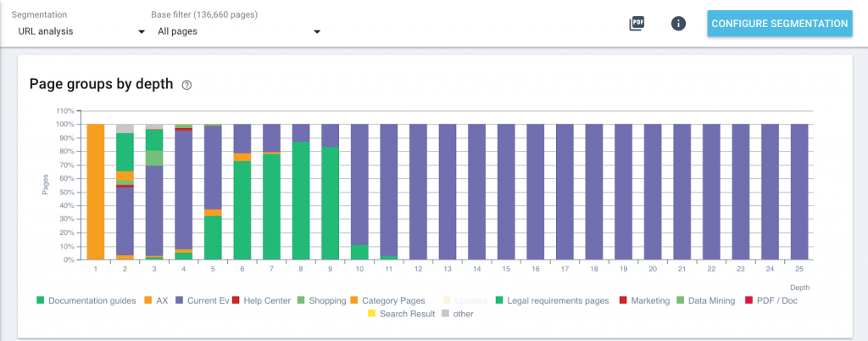Click the purple bar at depth 25
Viewport: 868px width, 341px height.
[799, 192]
